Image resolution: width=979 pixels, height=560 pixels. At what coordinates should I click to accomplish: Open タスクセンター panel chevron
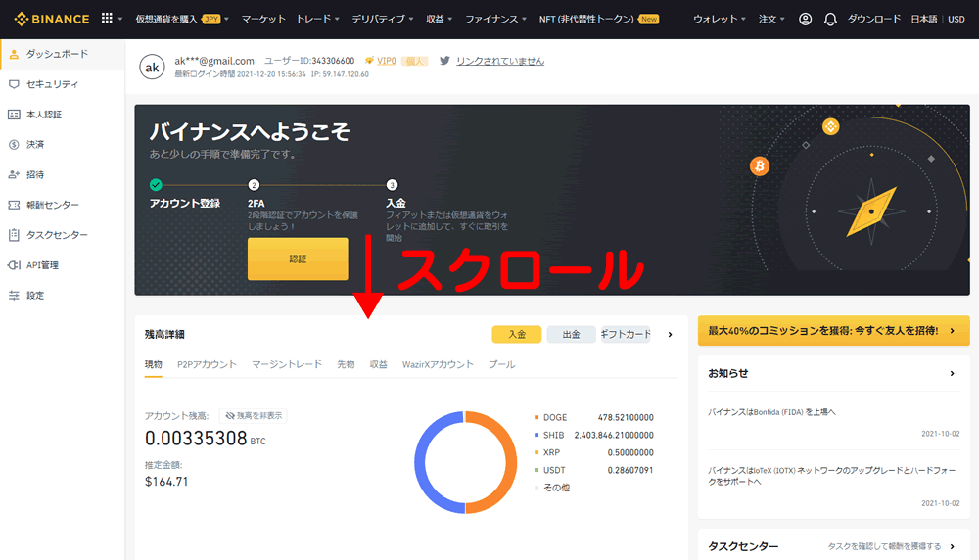tap(953, 547)
